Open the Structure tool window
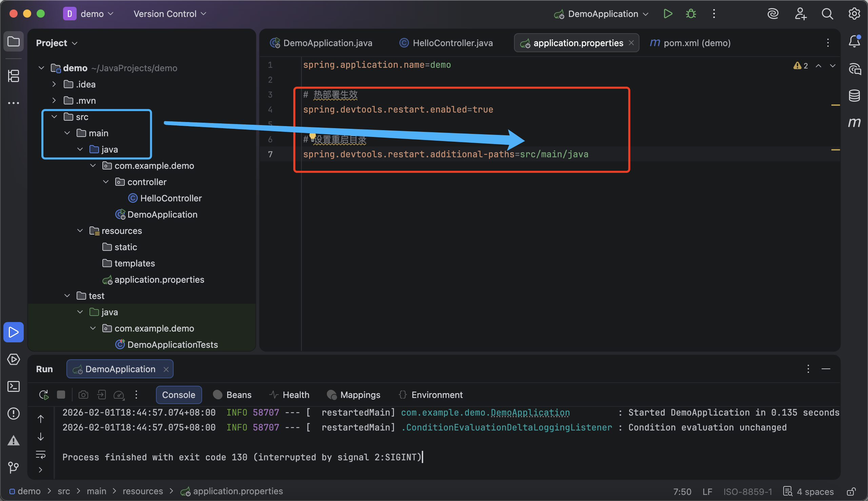868x501 pixels. pos(14,76)
